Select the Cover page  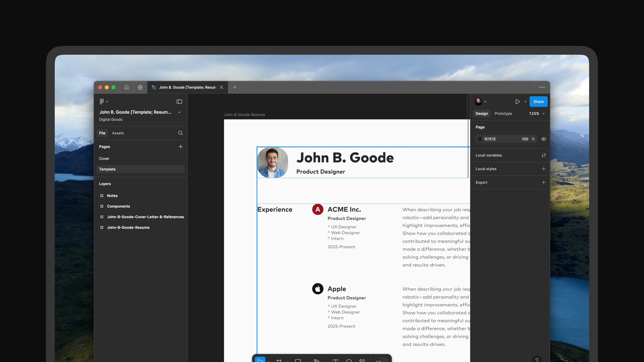tap(104, 158)
